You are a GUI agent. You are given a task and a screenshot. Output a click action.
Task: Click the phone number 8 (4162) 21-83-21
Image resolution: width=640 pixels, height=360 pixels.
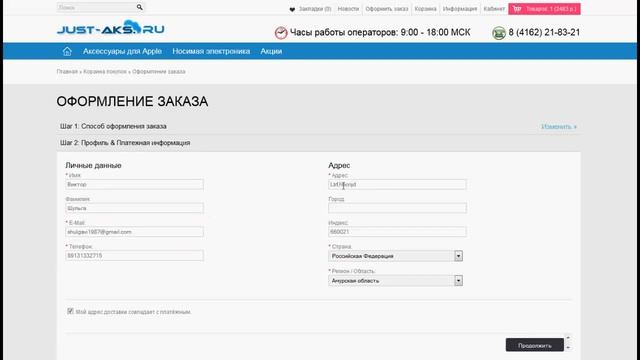[x=544, y=32]
